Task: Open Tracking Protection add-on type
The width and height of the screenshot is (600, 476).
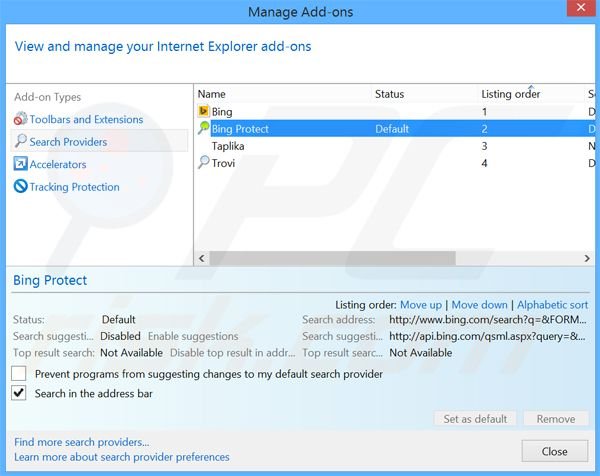Action: click(x=75, y=187)
